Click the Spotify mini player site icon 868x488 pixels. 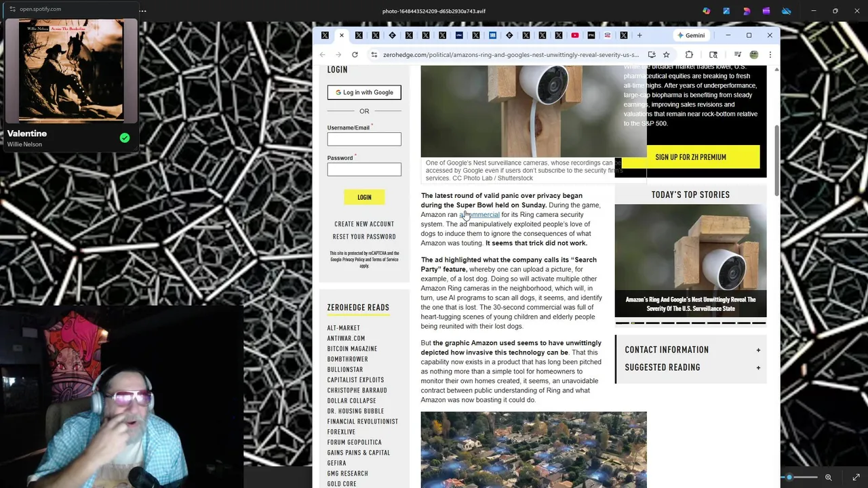tap(12, 9)
